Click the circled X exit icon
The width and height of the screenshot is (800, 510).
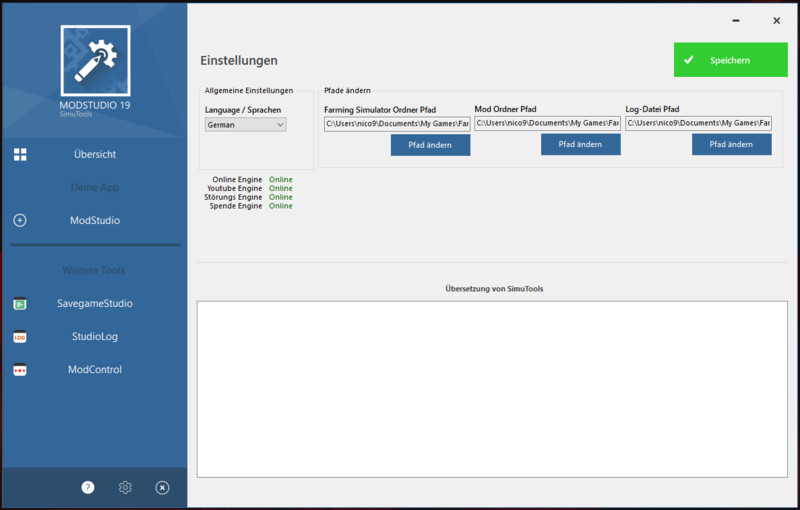click(162, 487)
